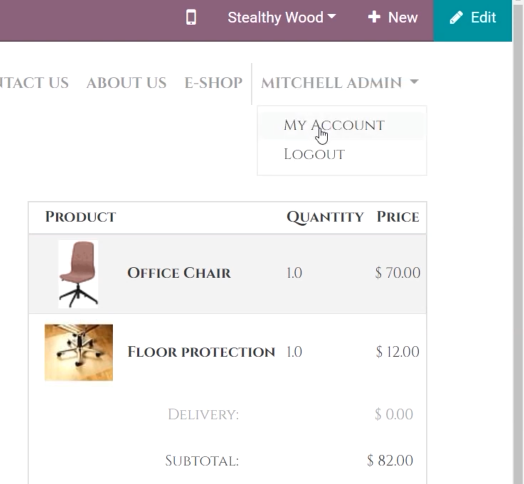Click the Office Chair product name
Viewport: 524px width, 484px height.
pyautogui.click(x=179, y=273)
